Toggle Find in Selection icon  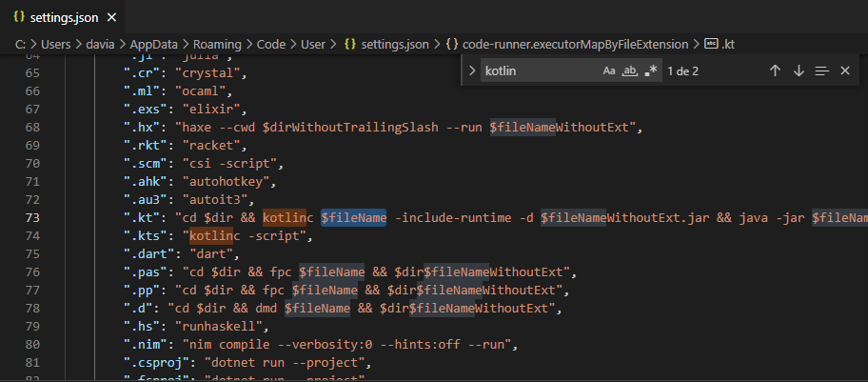[x=822, y=70]
